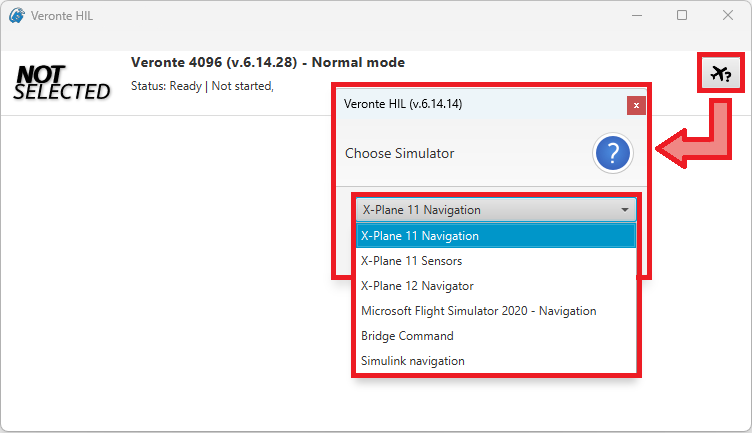Choose X-Plane 11 Sensors from the list
752x433 pixels.
pyautogui.click(x=411, y=261)
